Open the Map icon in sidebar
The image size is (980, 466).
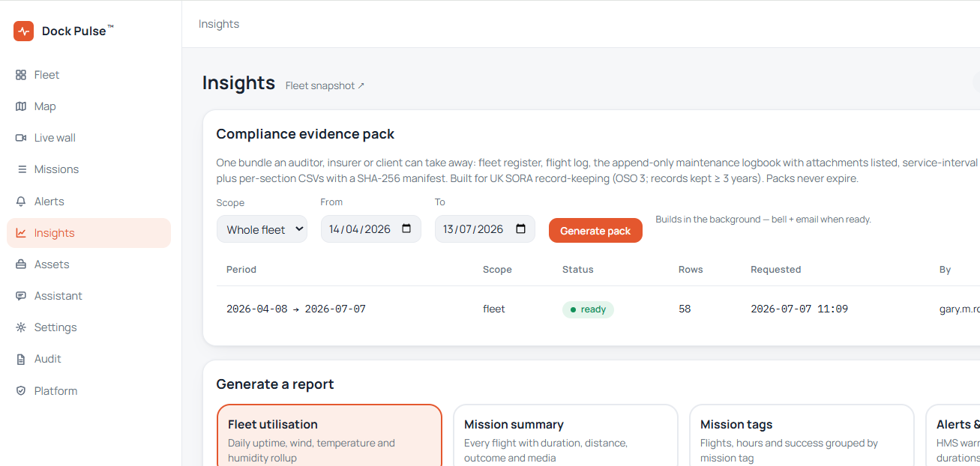pyautogui.click(x=21, y=106)
